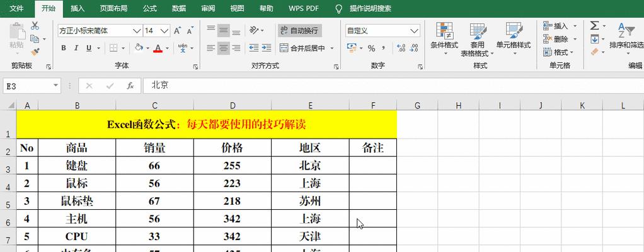Click the Fill down icon
Viewport: 644px width, 252px height.
click(x=594, y=39)
